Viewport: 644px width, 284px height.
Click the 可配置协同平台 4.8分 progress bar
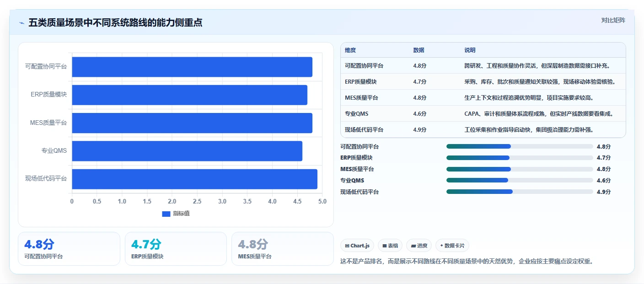[x=520, y=146]
